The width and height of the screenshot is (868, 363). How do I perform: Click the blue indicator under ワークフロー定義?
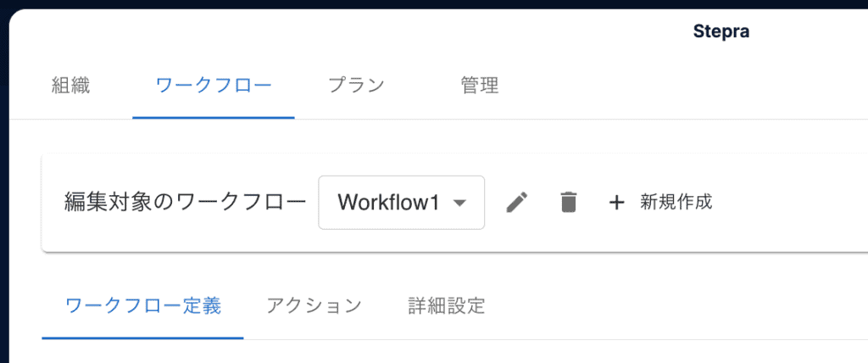click(x=142, y=338)
